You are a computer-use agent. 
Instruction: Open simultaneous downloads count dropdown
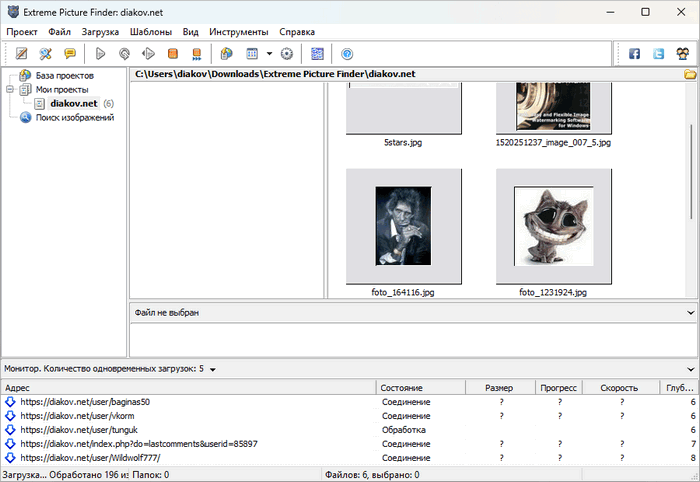coord(213,369)
